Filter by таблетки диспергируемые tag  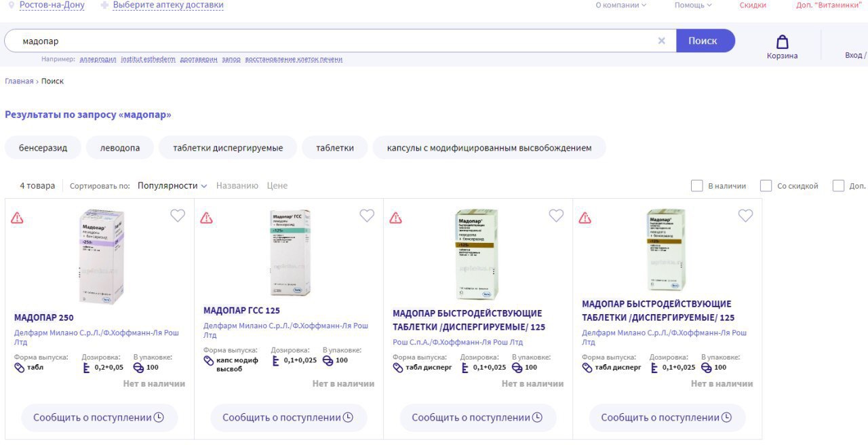click(x=228, y=148)
